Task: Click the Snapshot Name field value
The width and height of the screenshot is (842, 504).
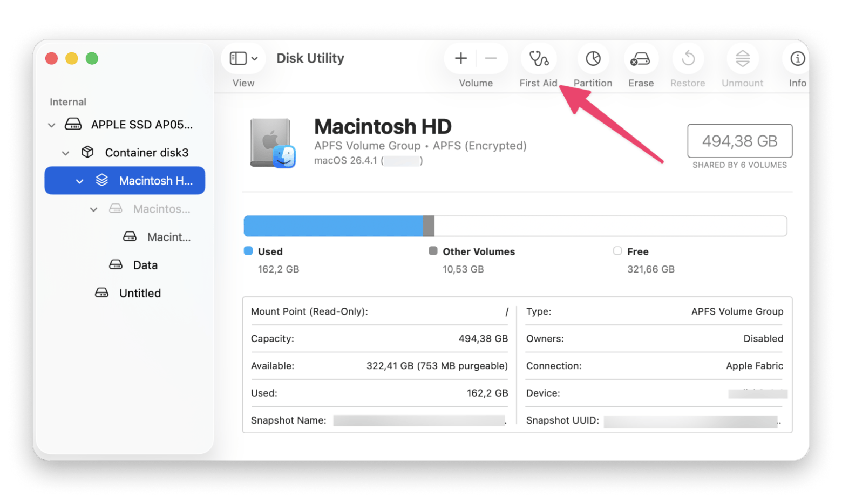Action: [x=419, y=420]
